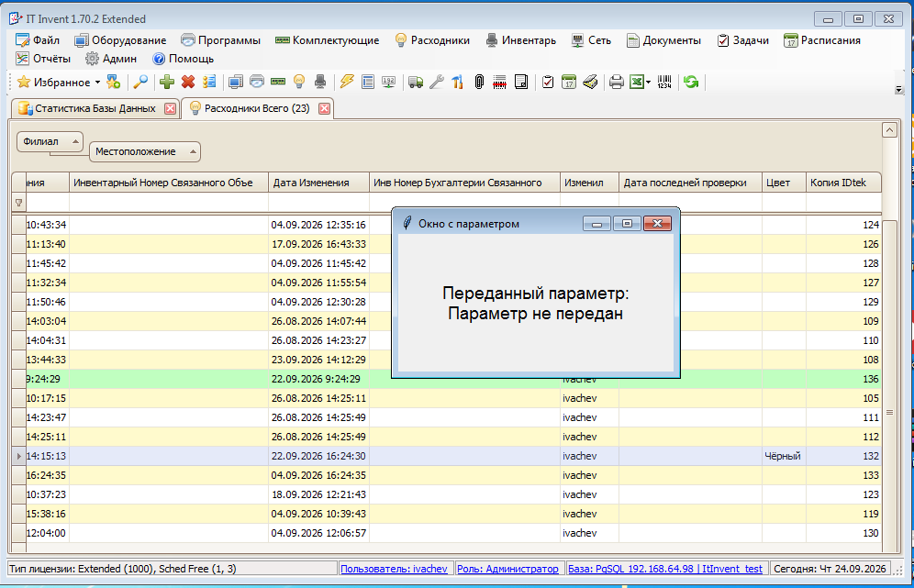
Task: Click the База: PgSQL 192.168.64.98 link
Action: pyautogui.click(x=665, y=569)
